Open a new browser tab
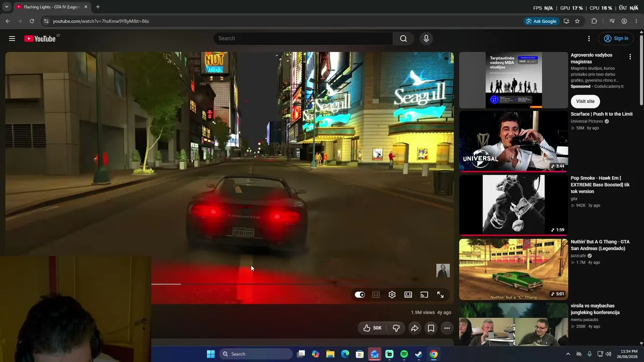The width and height of the screenshot is (644, 362). pos(98,7)
